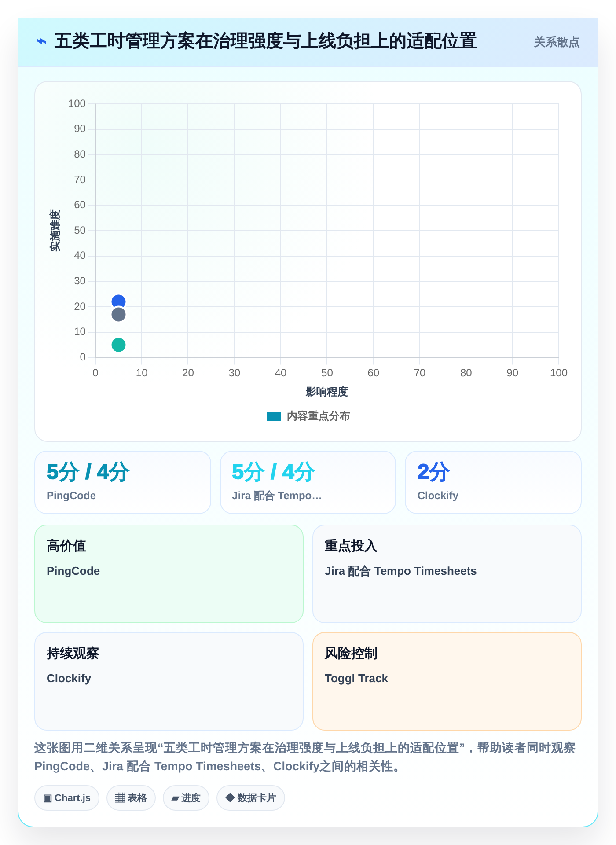Open the 风险控制 quadrant card

[x=447, y=681]
